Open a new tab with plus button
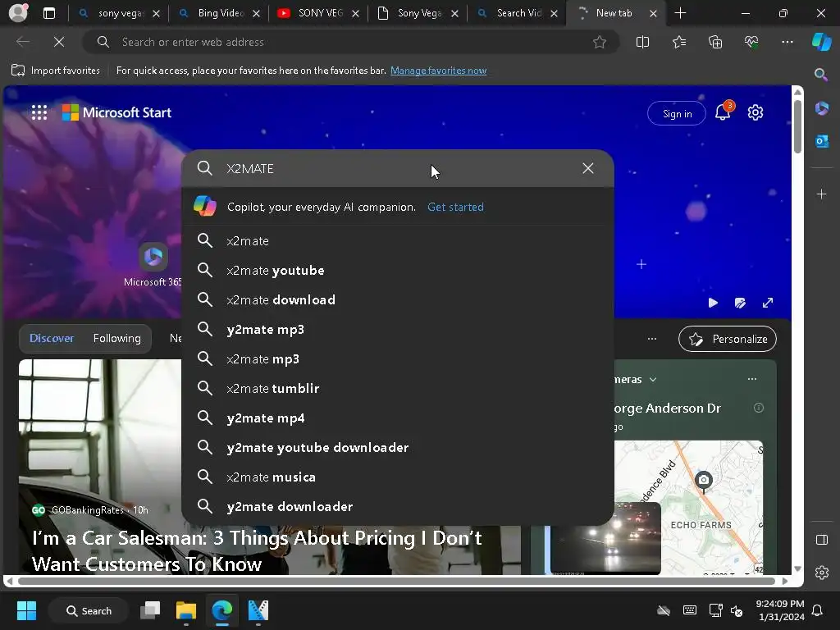The image size is (840, 630). [680, 13]
